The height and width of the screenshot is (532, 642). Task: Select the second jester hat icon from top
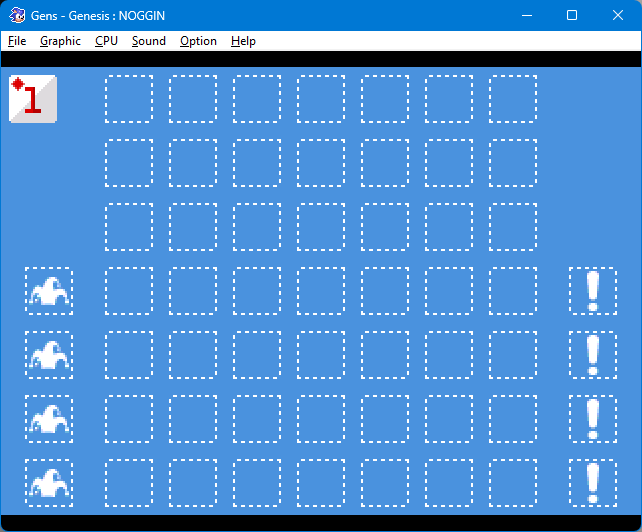coord(49,355)
